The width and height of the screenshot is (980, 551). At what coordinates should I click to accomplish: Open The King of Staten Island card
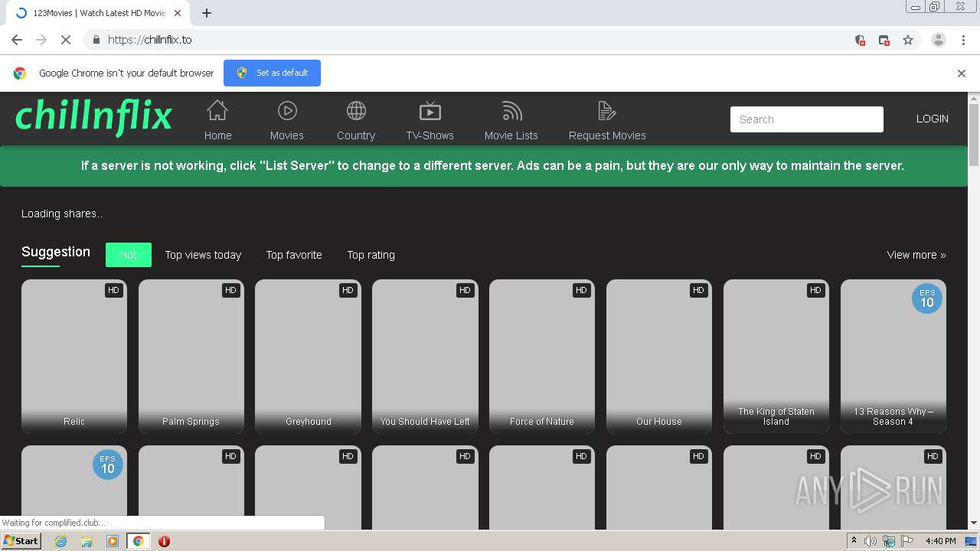pos(776,357)
